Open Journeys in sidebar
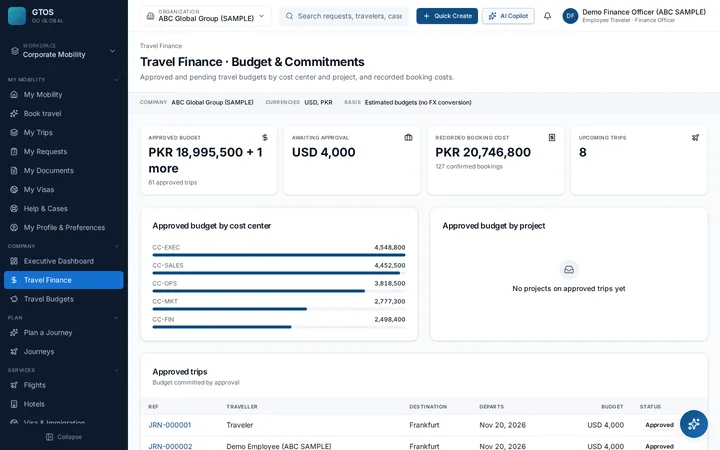 point(64,352)
